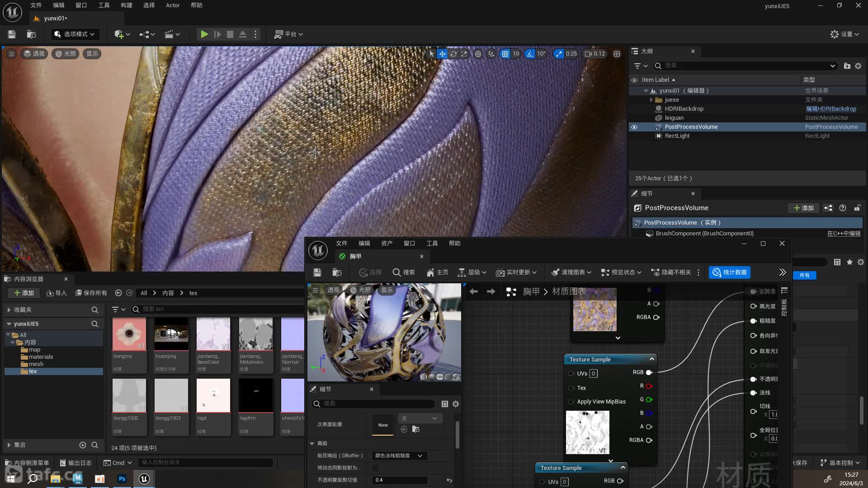
Task: Open the 构建 build menu
Action: coord(127,5)
